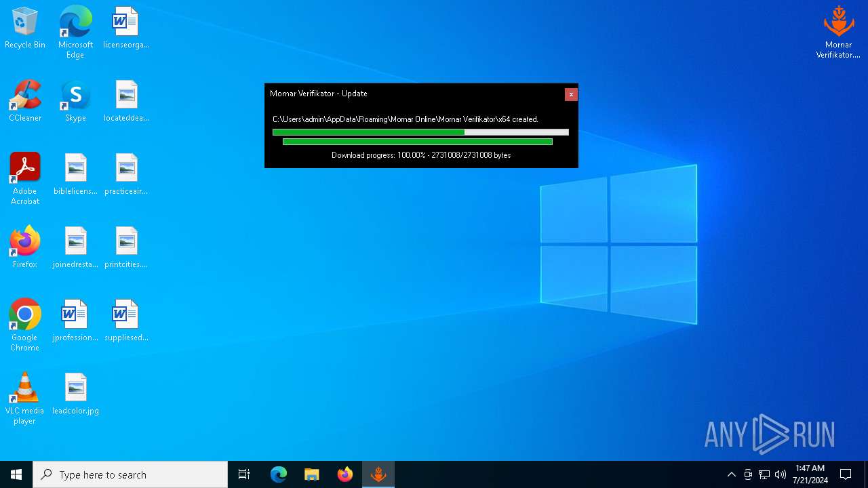Viewport: 868px width, 488px height.
Task: Click the Meet Now tray icon
Action: coord(748,474)
